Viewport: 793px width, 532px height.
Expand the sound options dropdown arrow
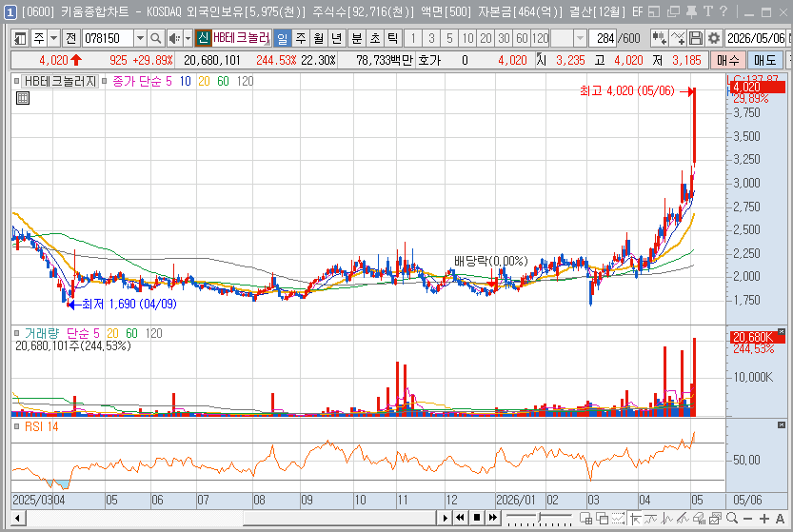188,38
